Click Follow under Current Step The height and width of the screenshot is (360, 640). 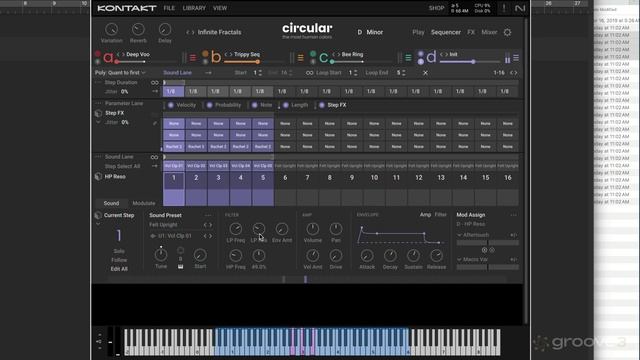point(119,260)
